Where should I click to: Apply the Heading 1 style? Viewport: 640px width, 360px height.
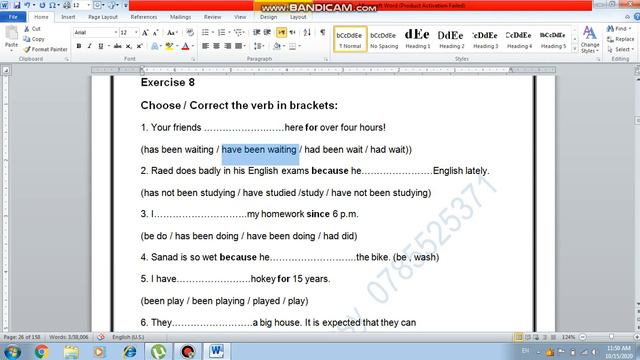click(418, 39)
